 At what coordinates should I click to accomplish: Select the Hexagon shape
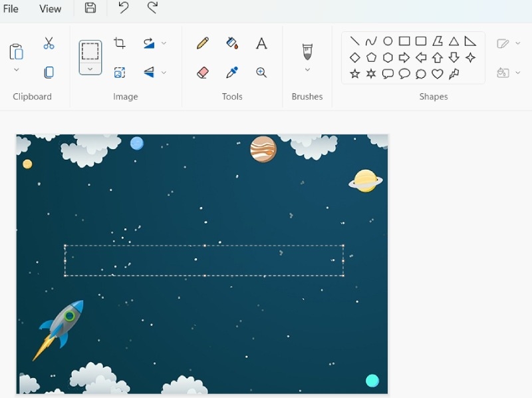click(x=388, y=57)
